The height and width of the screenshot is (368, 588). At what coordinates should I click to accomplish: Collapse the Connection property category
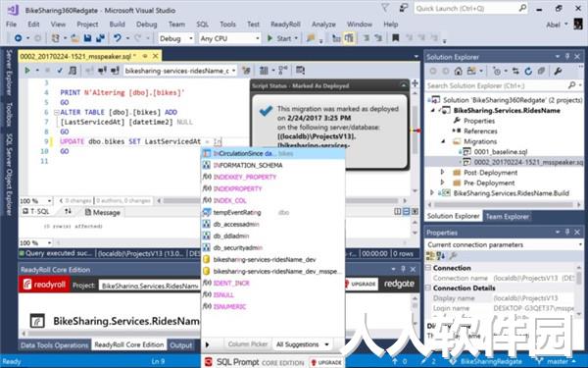click(x=428, y=268)
